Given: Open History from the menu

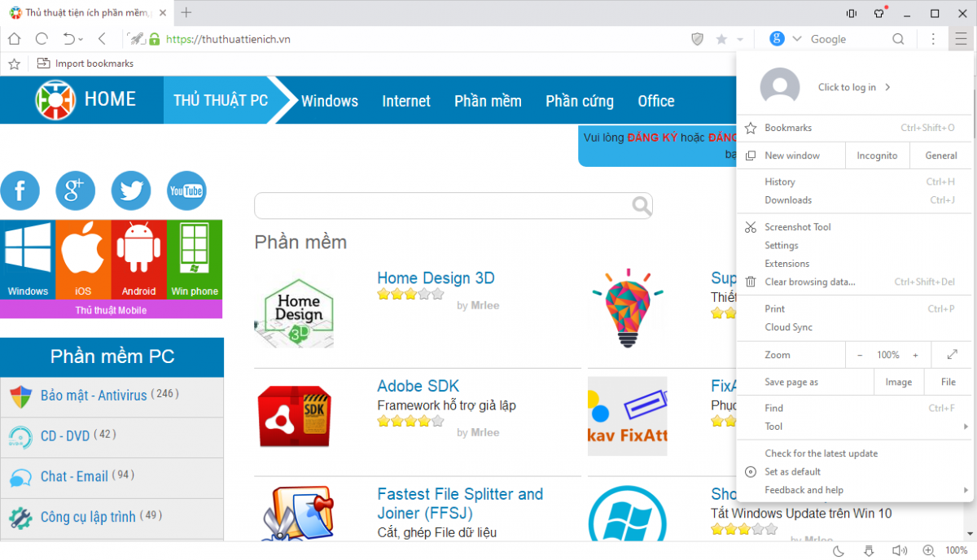Looking at the screenshot, I should 780,182.
